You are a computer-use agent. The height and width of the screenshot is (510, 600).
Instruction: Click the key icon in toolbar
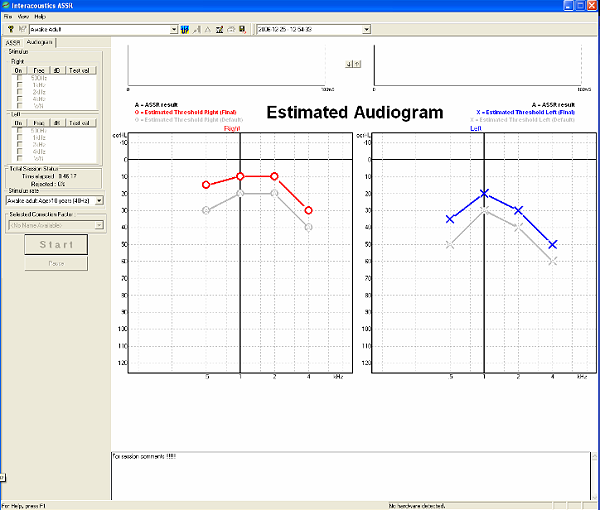tap(9, 29)
